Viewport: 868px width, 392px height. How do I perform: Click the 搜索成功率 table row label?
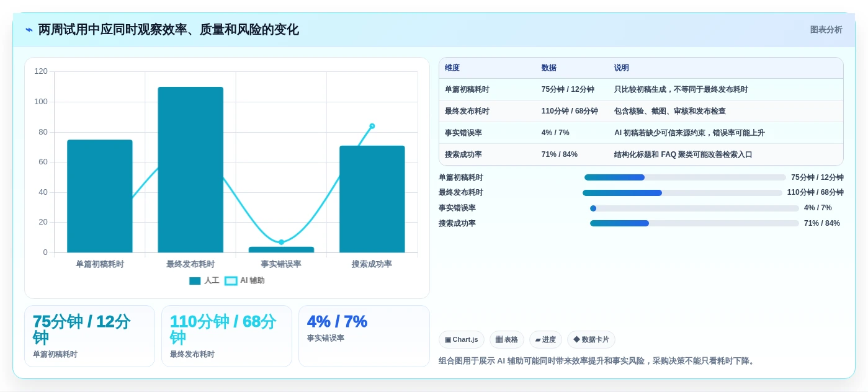point(463,154)
